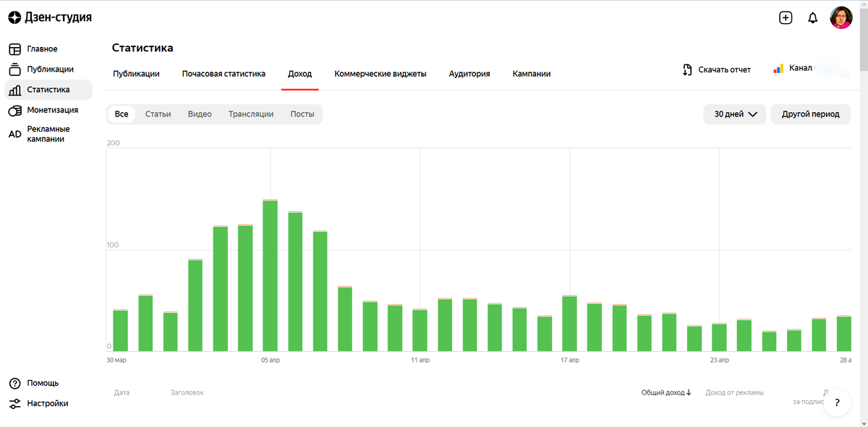Select the Все content filter
This screenshot has width=868, height=427.
click(122, 114)
